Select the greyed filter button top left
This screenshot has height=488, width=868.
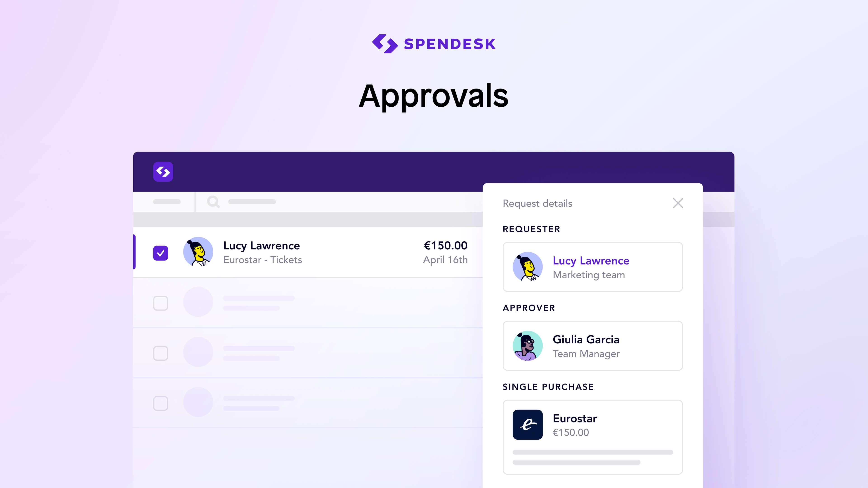point(167,201)
